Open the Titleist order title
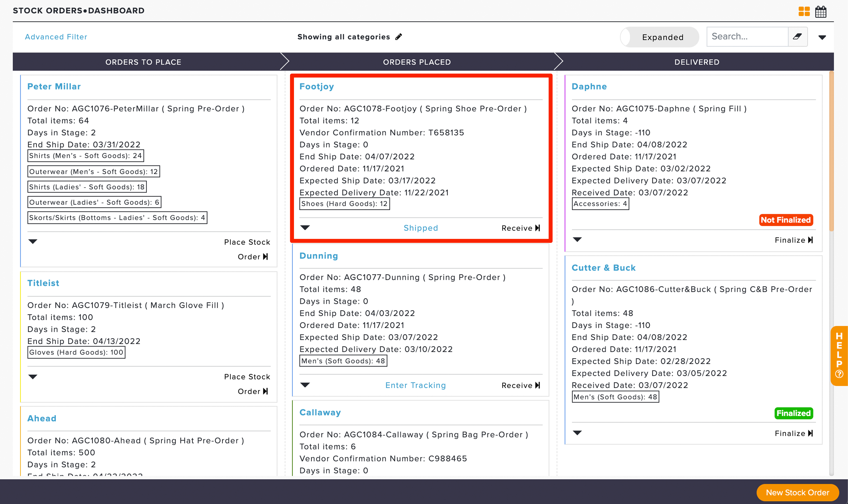848x504 pixels. [x=43, y=283]
